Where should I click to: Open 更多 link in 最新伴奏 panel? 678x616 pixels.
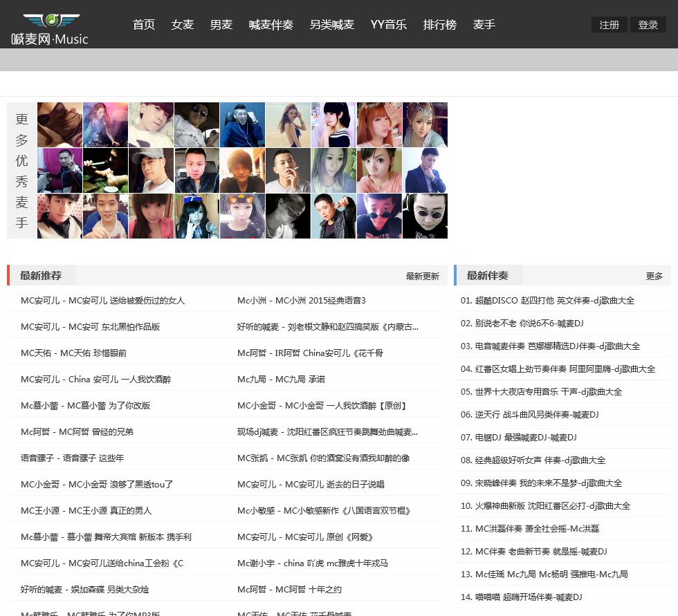pyautogui.click(x=654, y=276)
